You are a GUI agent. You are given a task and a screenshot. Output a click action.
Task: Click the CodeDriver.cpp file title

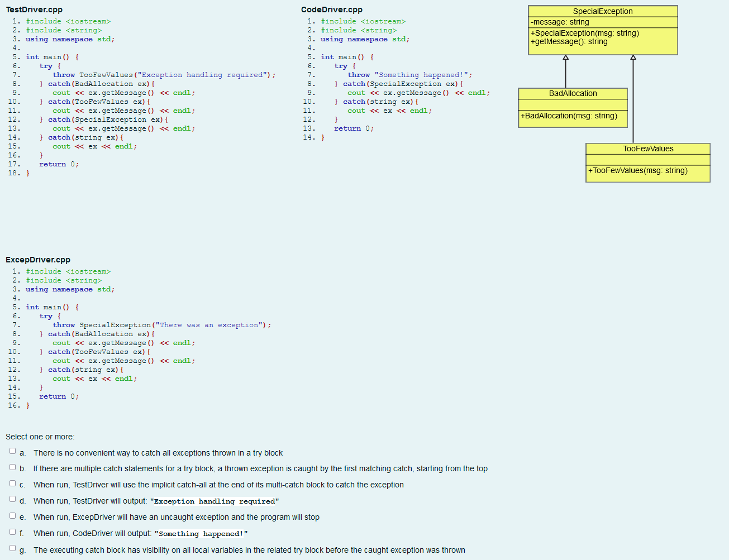point(330,9)
